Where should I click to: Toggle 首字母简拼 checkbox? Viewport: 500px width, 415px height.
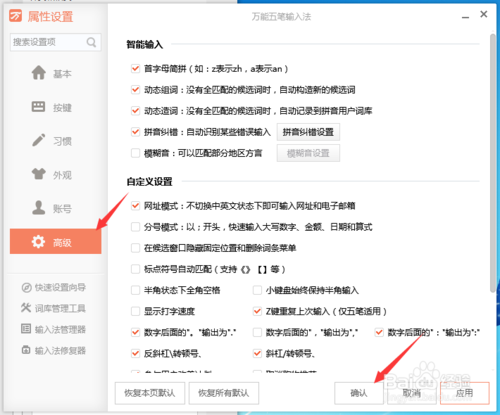(135, 69)
